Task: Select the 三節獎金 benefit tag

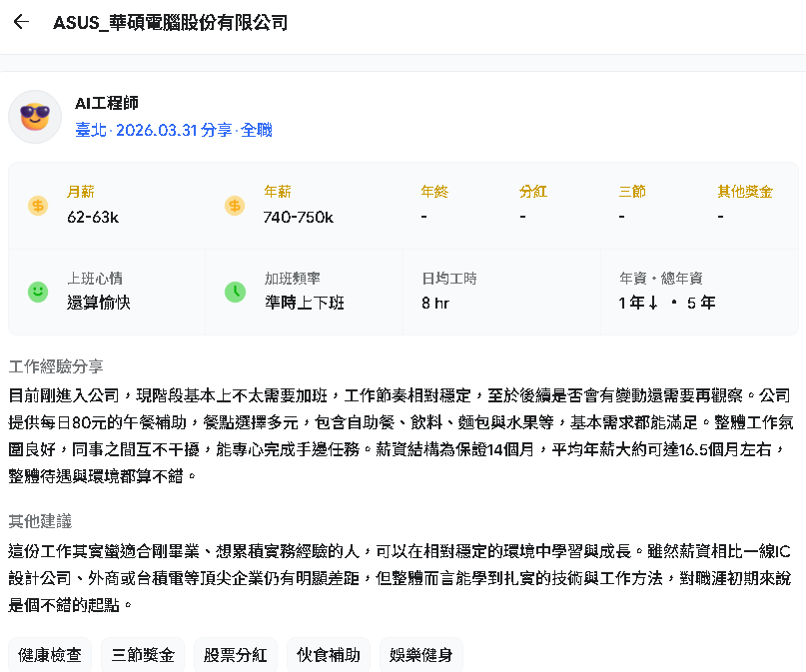Action: point(143,655)
